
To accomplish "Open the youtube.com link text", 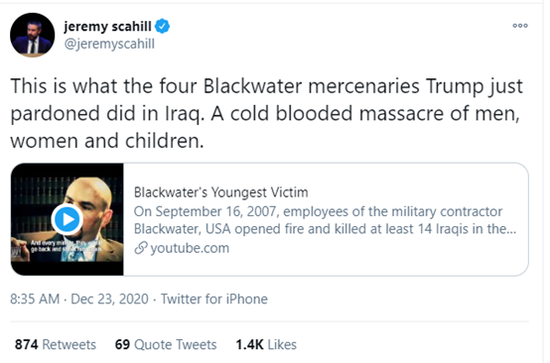I will [x=190, y=248].
